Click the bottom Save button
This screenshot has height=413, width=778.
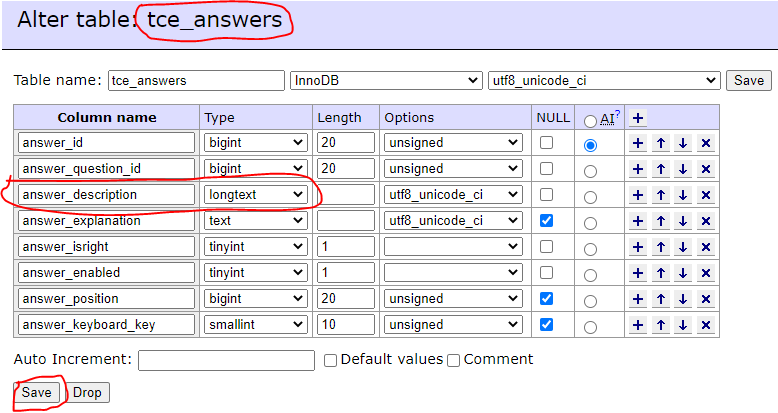coord(37,393)
